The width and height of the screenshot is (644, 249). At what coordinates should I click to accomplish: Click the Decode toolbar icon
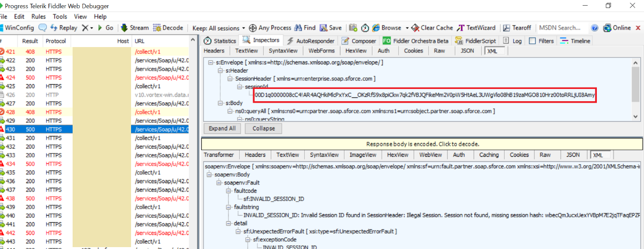pyautogui.click(x=157, y=28)
